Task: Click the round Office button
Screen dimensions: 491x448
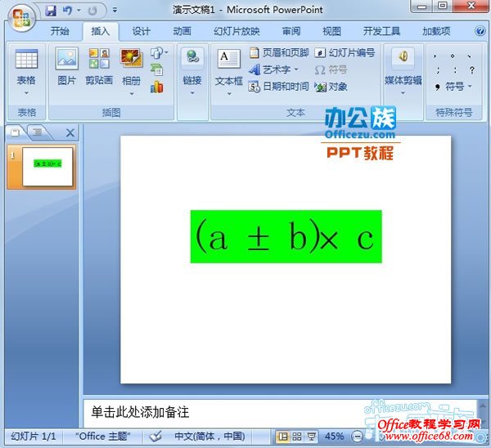Action: (x=21, y=18)
